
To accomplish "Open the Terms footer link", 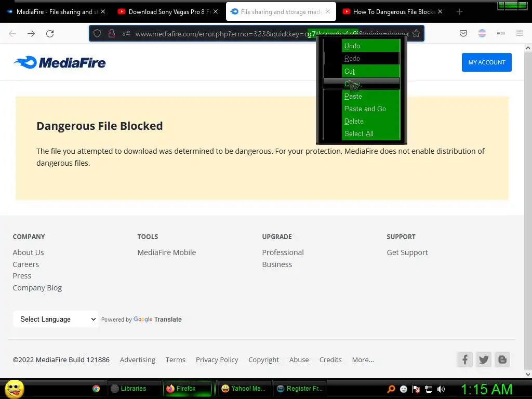I will point(176,360).
